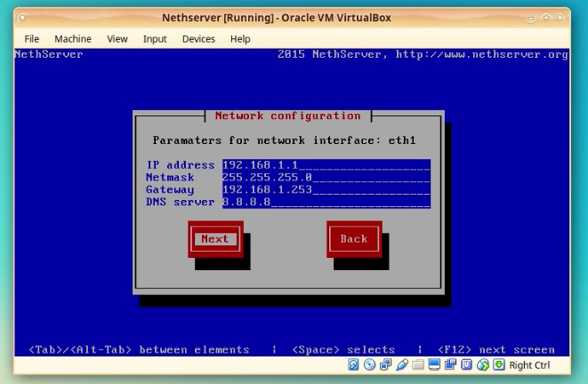Close the Nethserver VirtualBox window
Viewport: 588px width, 384px height.
[561, 17]
